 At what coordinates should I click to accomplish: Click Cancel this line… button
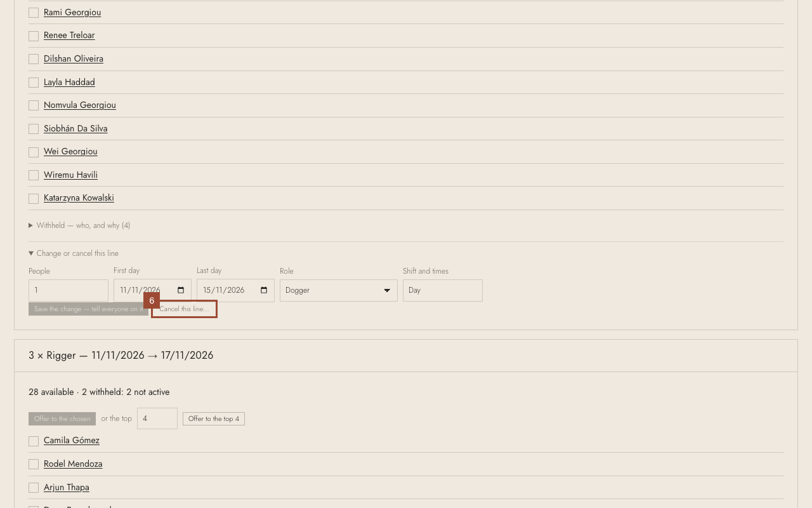tap(184, 309)
